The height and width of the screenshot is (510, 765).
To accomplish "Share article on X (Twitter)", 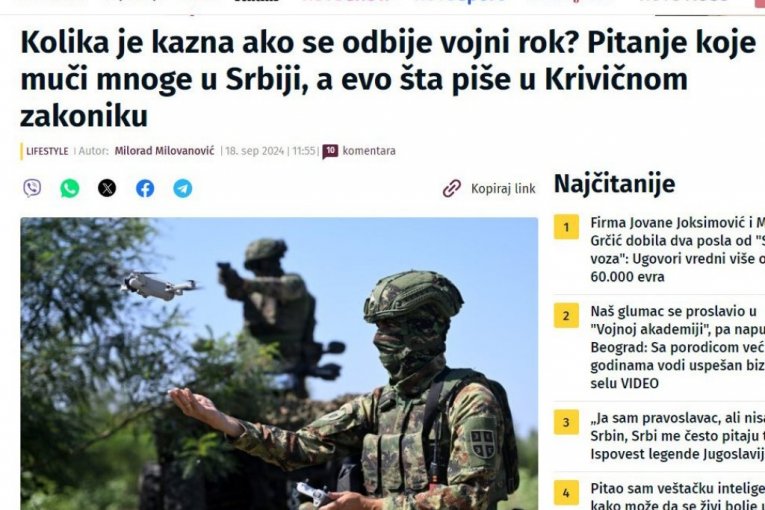I will 107,188.
